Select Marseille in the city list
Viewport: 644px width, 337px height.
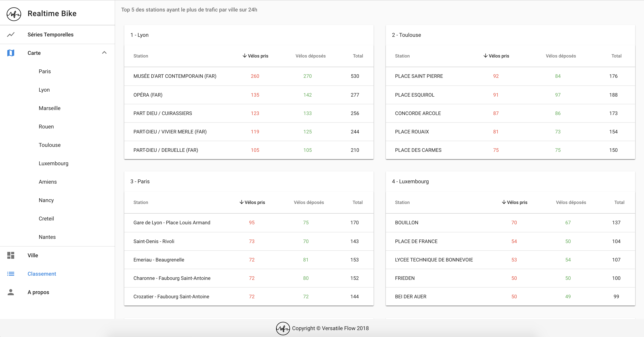click(x=49, y=108)
